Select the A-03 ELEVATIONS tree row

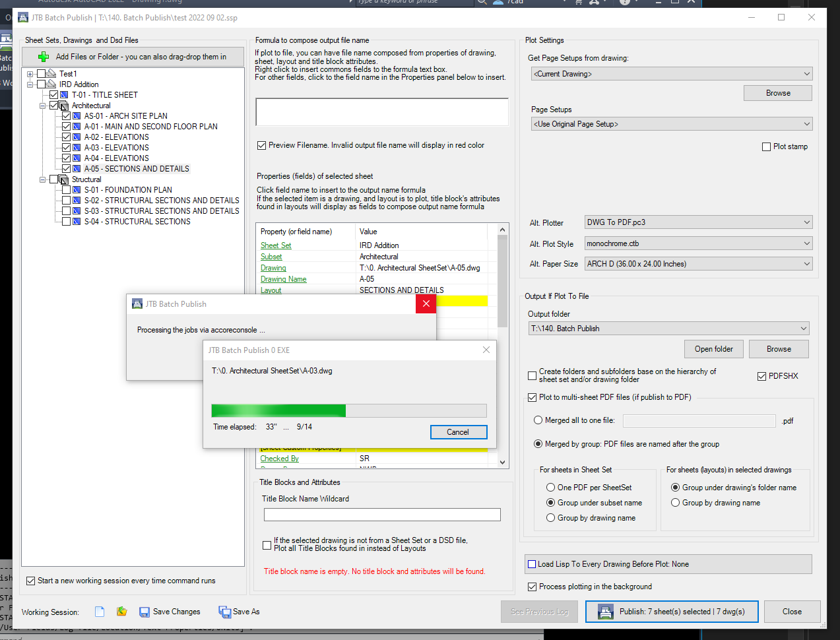click(x=116, y=148)
